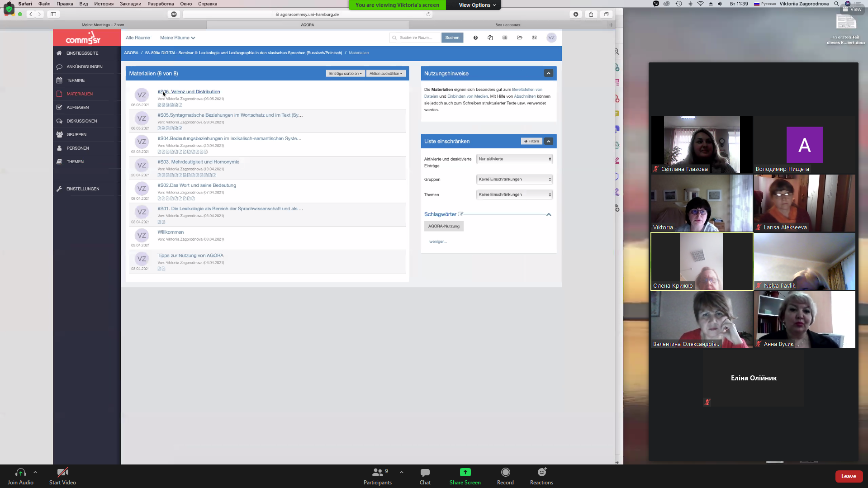Open the 'Nur aktivierte' entries dropdown
The width and height of the screenshot is (868, 488).
(x=515, y=159)
